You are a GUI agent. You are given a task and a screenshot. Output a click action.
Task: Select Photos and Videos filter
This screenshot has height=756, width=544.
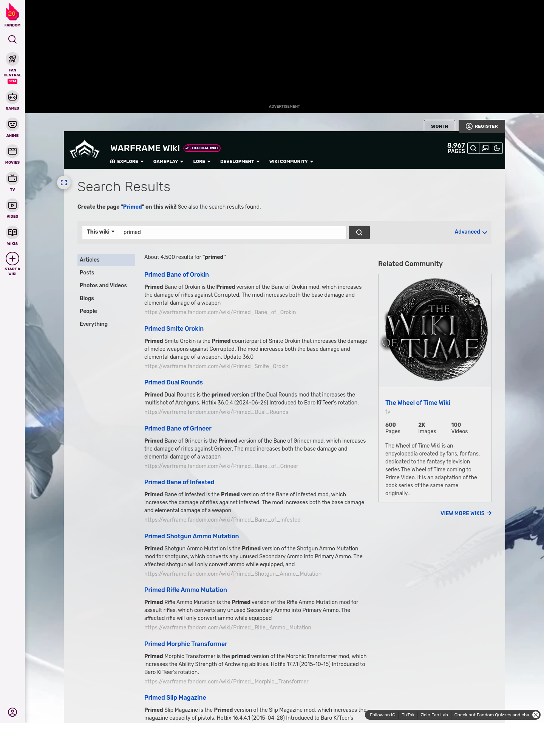coord(106,285)
